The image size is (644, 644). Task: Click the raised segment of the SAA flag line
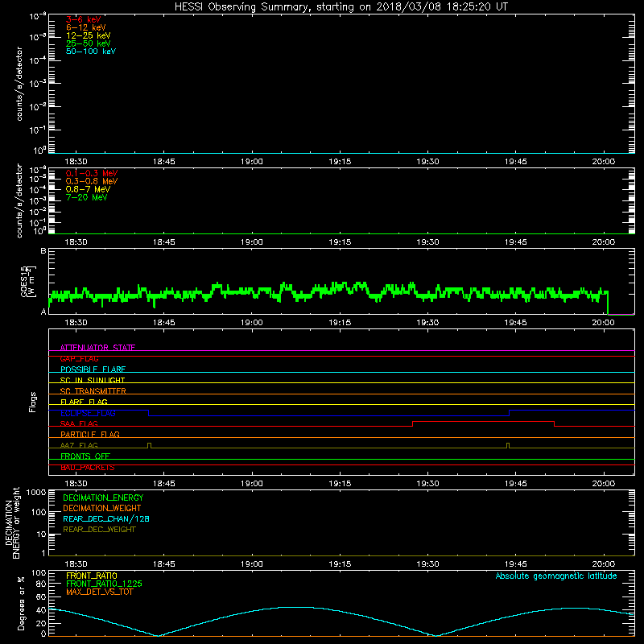[x=484, y=421]
